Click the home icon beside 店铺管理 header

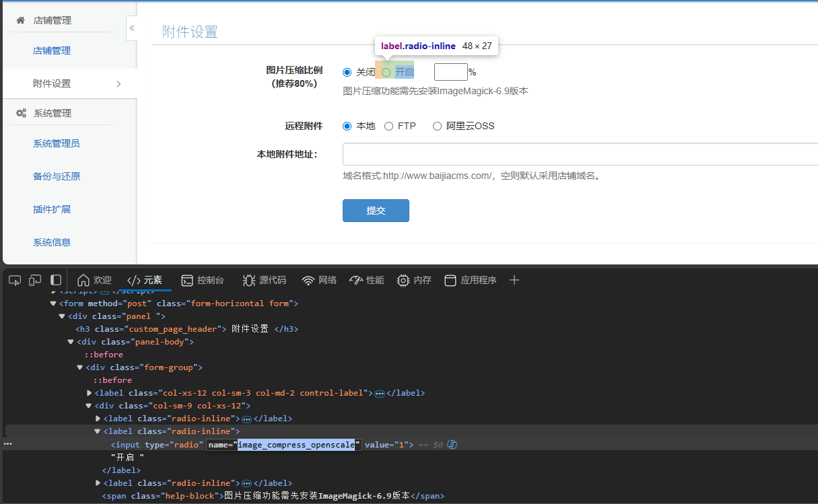tap(21, 20)
